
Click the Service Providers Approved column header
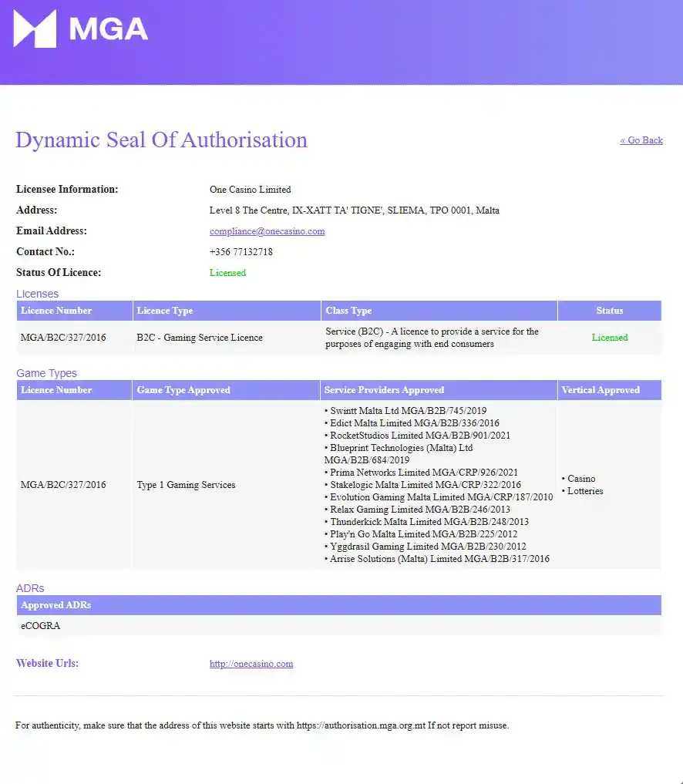(439, 390)
